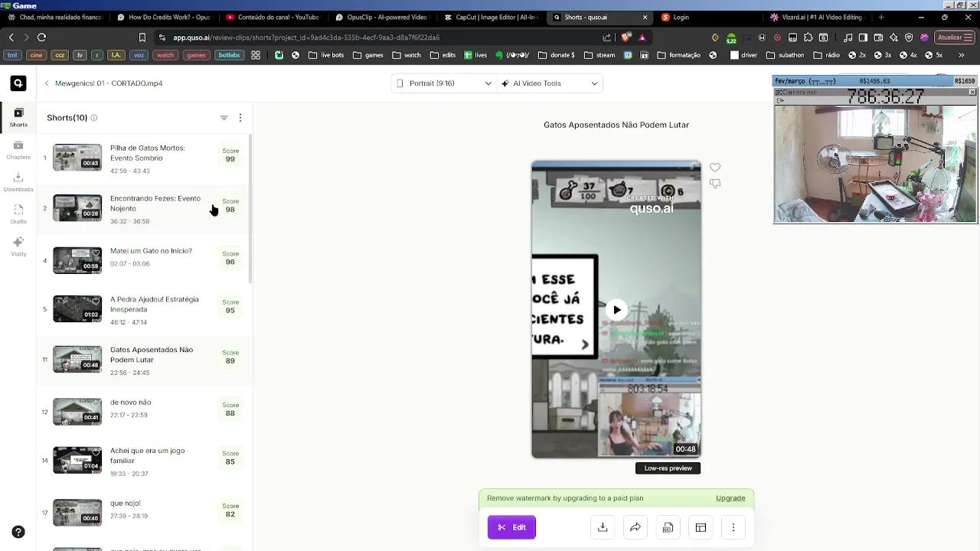Click the favorite heart on Achei que era thumbnail
The height and width of the screenshot is (551, 980).
point(96,453)
